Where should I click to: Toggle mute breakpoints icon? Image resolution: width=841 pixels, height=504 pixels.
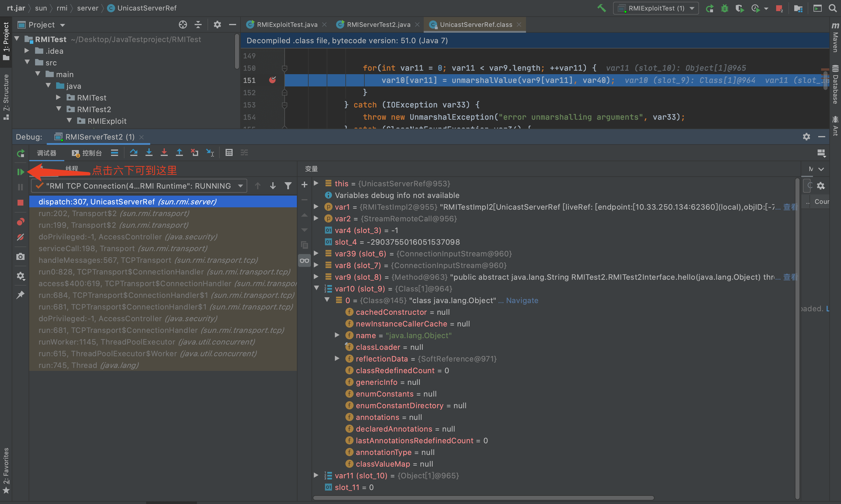[x=20, y=237]
